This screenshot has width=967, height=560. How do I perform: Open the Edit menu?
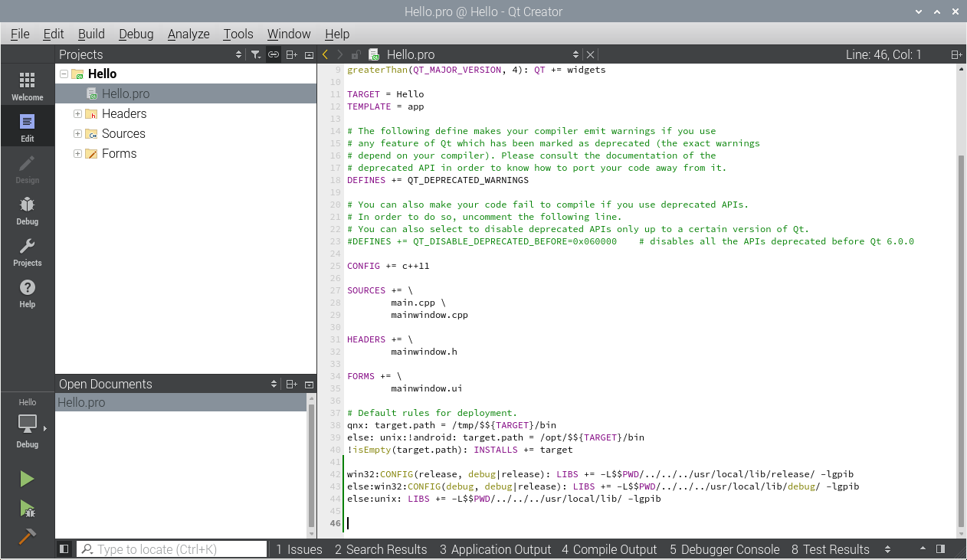[54, 34]
